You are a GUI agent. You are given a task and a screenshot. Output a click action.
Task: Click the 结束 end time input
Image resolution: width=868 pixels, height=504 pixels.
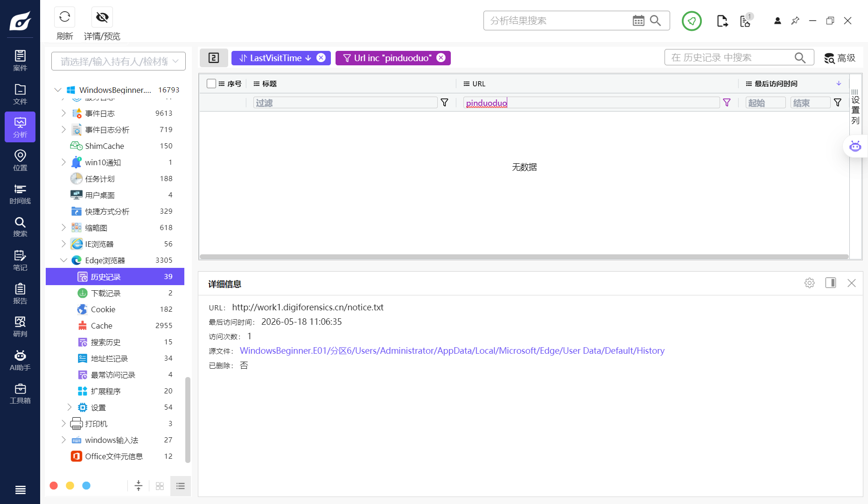tap(811, 103)
